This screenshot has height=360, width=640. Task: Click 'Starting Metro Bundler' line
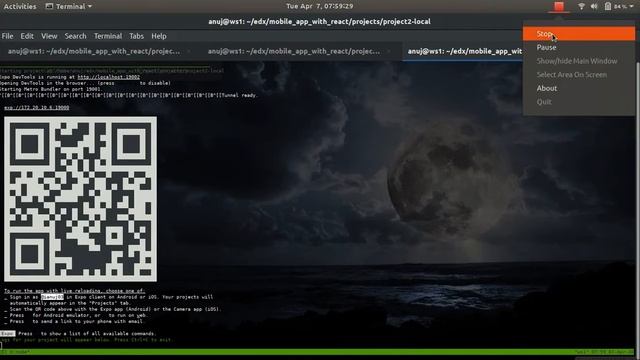click(51, 89)
